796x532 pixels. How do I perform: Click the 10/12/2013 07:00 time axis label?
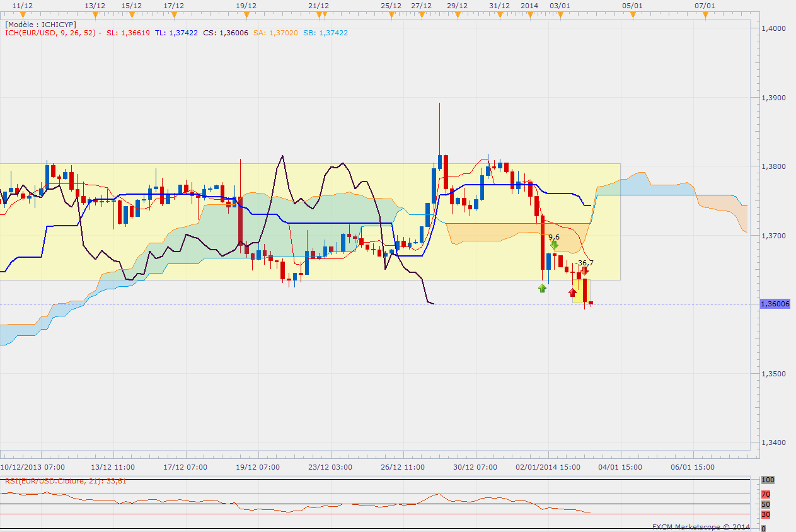click(x=32, y=467)
